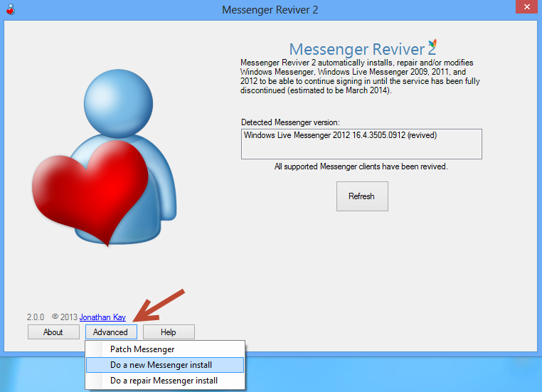Click the version number 2.0.0 text
The width and height of the screenshot is (542, 392).
point(36,317)
